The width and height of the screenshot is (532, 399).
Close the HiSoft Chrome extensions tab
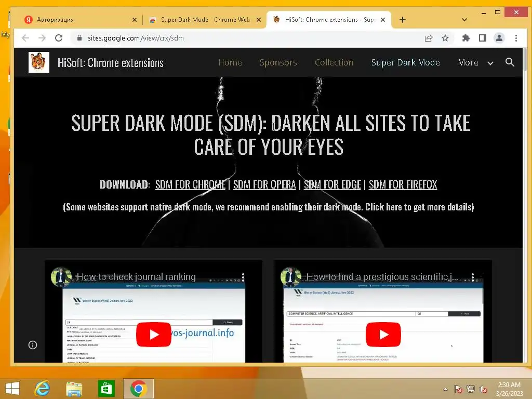(383, 20)
